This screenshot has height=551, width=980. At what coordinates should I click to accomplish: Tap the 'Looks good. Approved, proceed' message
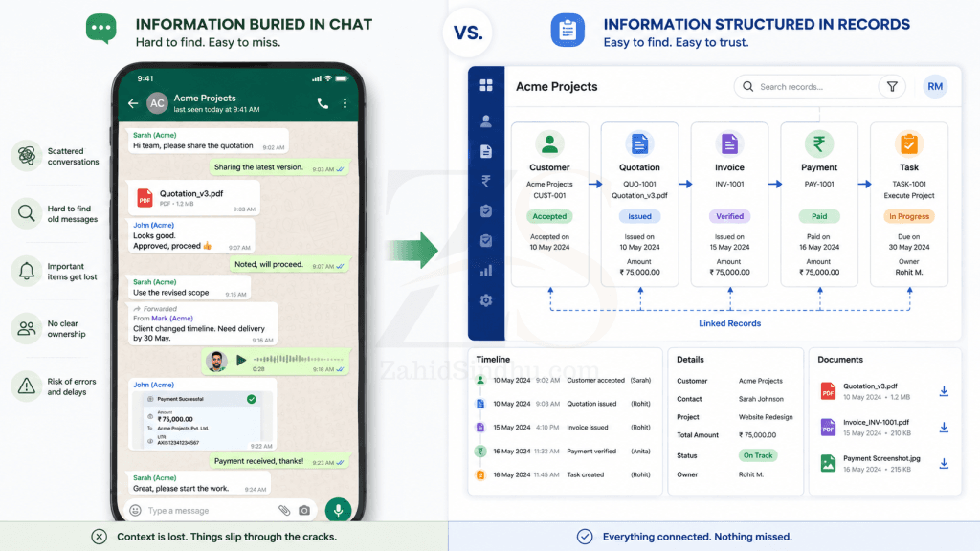(x=191, y=235)
